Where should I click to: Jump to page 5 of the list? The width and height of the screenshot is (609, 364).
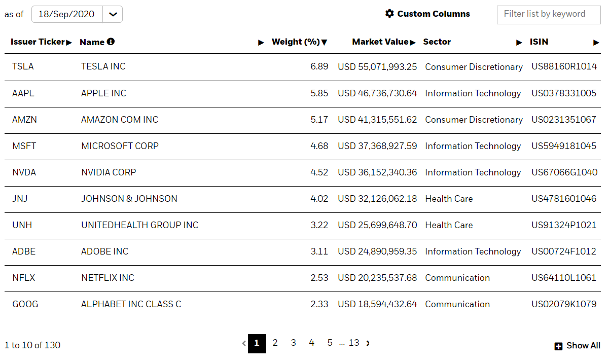pos(330,343)
